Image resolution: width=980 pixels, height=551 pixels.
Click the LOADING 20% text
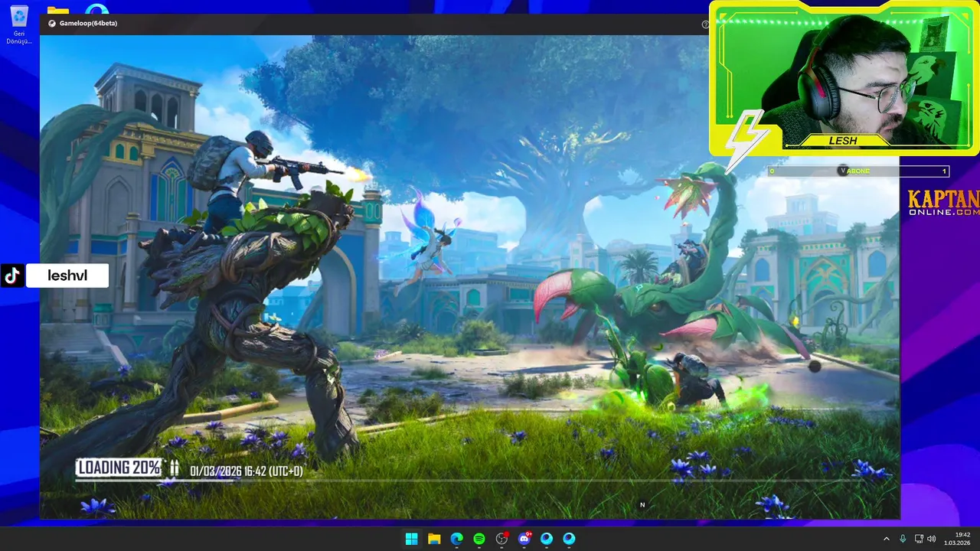[x=119, y=468]
